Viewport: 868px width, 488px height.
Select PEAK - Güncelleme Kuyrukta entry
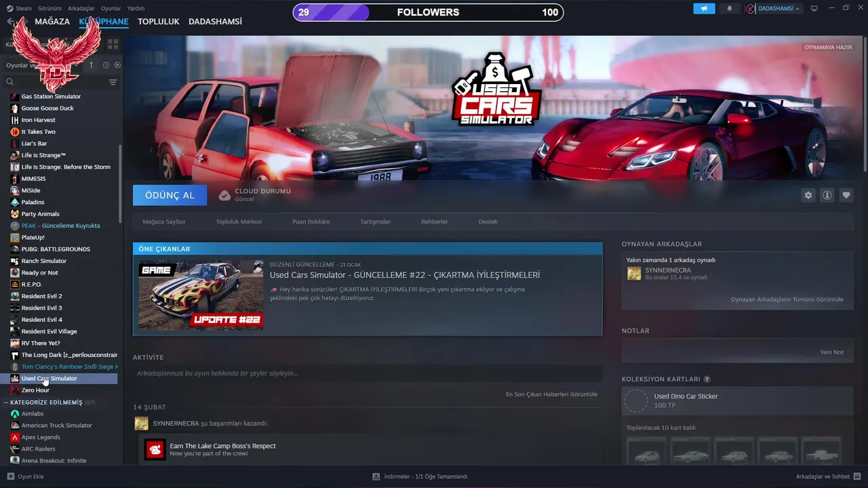(x=60, y=226)
